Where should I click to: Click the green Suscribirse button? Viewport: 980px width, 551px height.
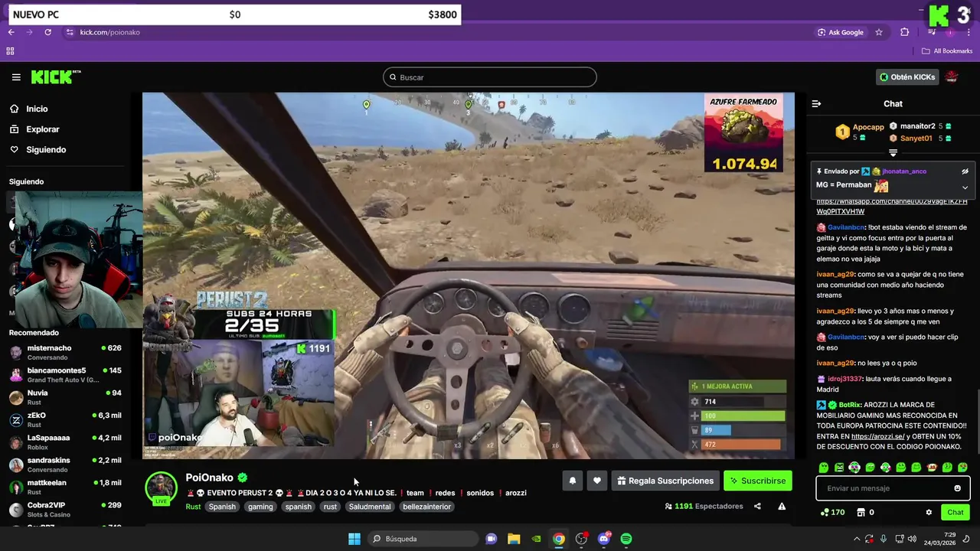click(x=758, y=481)
